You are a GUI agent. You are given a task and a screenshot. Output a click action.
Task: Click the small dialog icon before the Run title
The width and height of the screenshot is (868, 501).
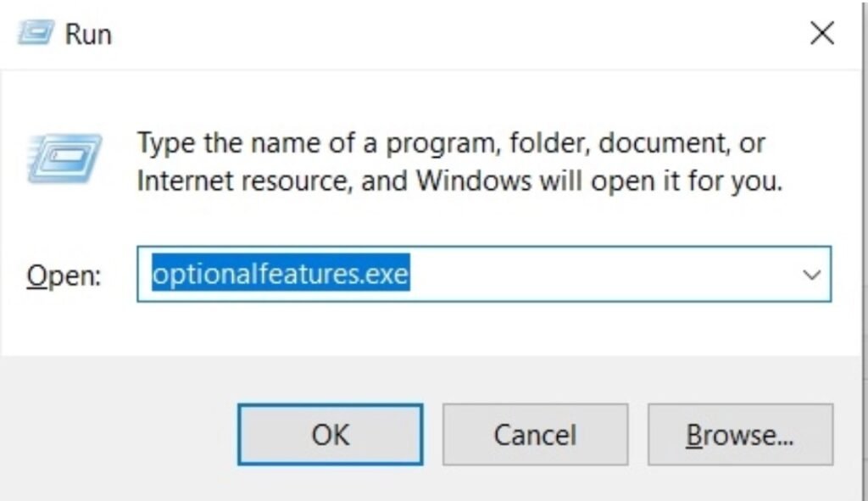(x=36, y=32)
